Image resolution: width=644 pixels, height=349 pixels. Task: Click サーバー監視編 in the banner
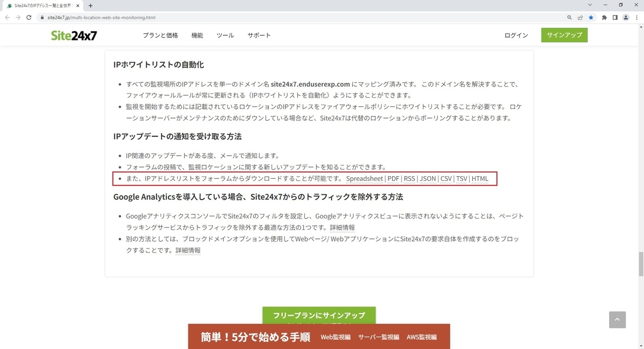click(378, 337)
